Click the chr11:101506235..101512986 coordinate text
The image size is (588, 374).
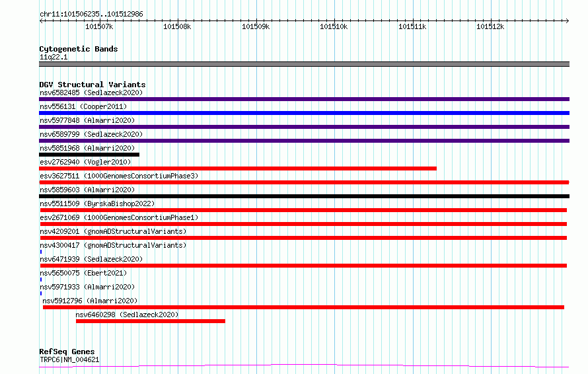click(91, 15)
